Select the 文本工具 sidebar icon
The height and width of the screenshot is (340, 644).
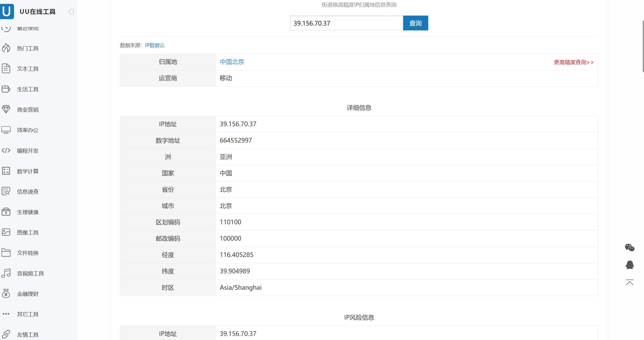6,68
